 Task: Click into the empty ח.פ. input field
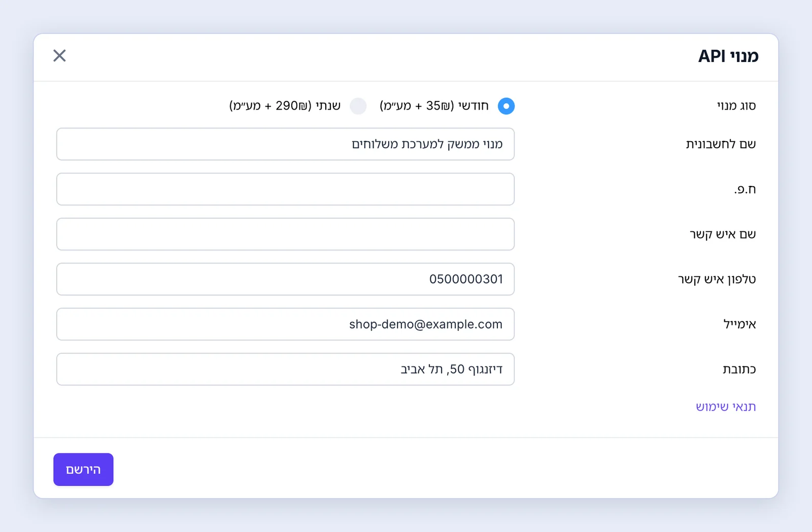(x=285, y=189)
